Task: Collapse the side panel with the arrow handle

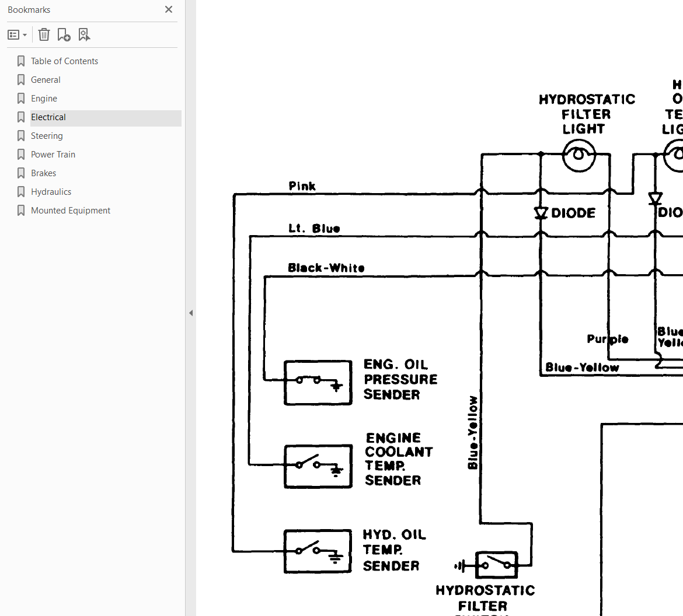Action: click(191, 313)
